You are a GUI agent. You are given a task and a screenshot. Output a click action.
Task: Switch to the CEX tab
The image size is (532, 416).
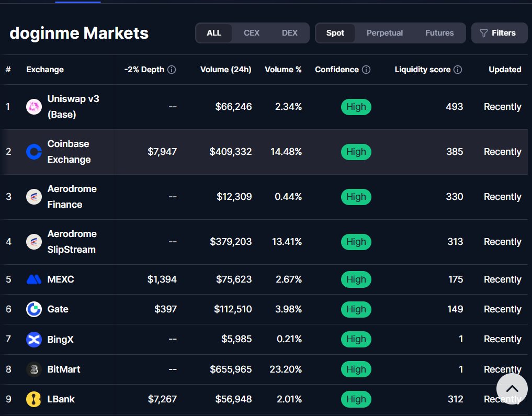pyautogui.click(x=252, y=33)
